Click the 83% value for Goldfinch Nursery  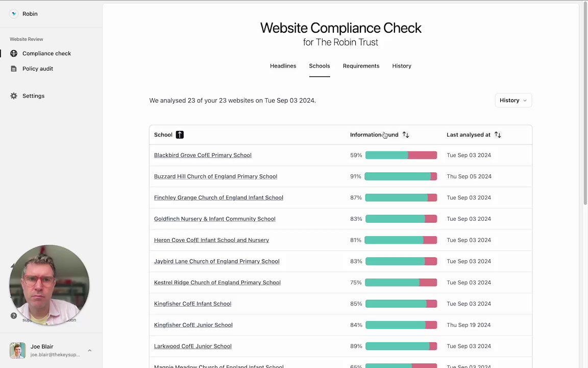[356, 219]
